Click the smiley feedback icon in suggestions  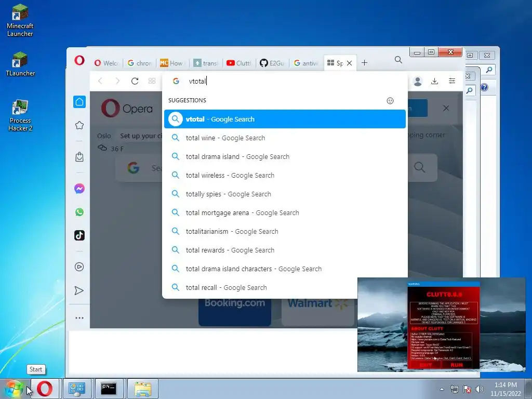pos(390,101)
